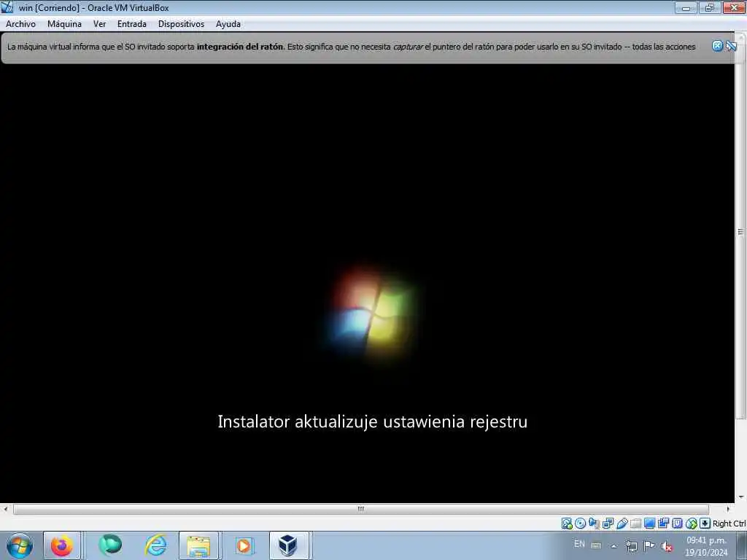
Task: Click the on-screen keyboard tray icon
Action: pos(596,545)
